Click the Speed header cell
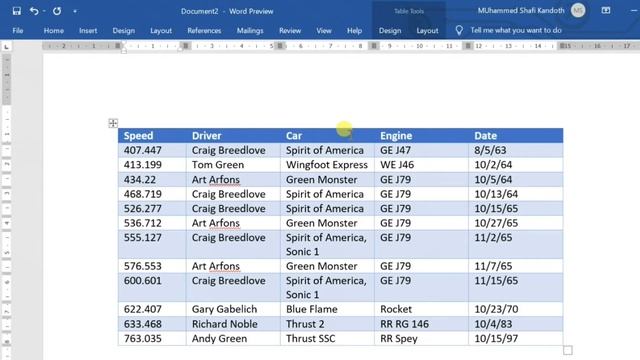This screenshot has height=360, width=640. (x=152, y=136)
